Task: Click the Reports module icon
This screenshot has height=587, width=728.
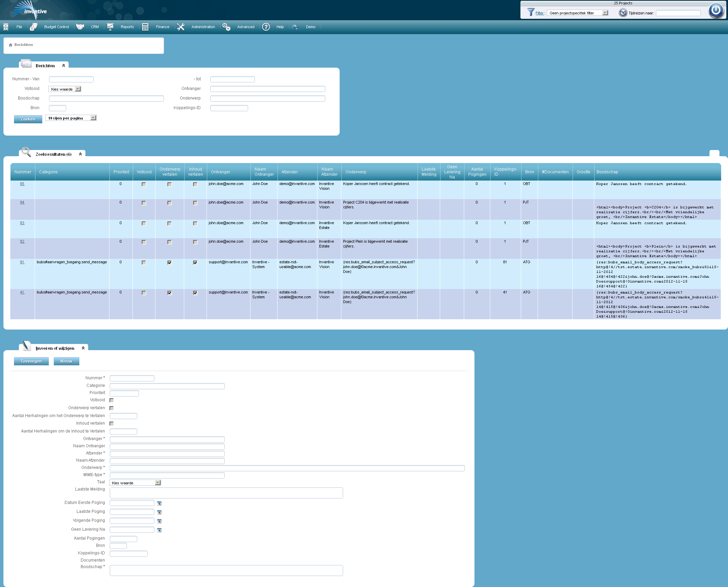Action: point(110,26)
